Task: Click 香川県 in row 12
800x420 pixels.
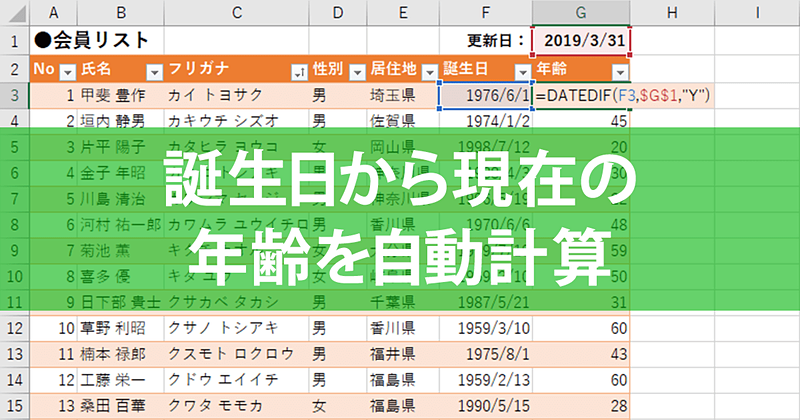Action: (403, 328)
